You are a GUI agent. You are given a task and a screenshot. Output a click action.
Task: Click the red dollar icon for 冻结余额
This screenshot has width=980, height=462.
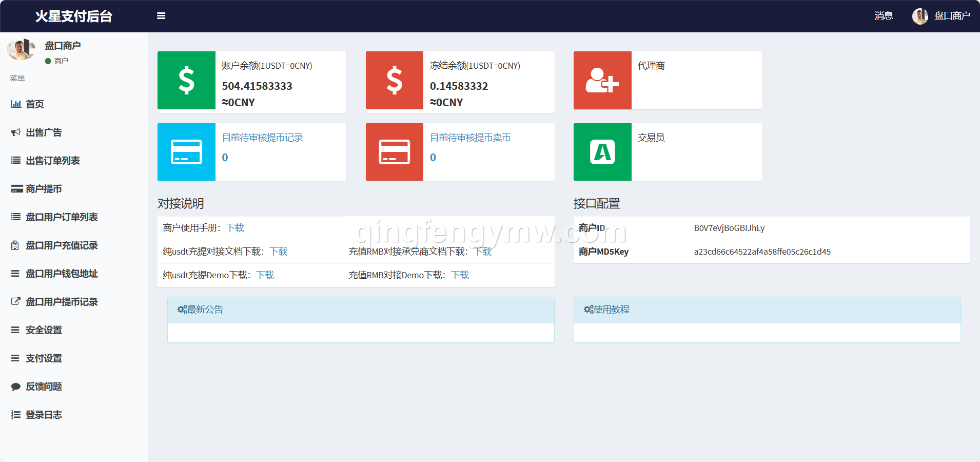[x=395, y=80]
